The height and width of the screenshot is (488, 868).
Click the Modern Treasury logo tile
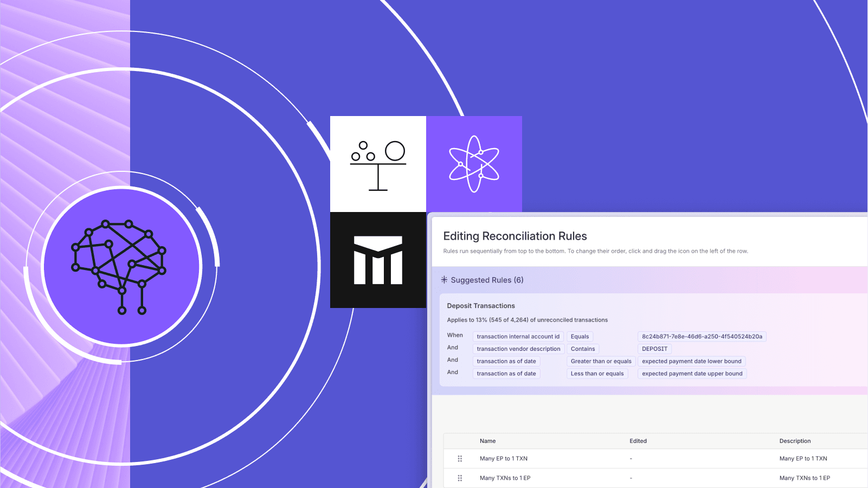pos(378,259)
